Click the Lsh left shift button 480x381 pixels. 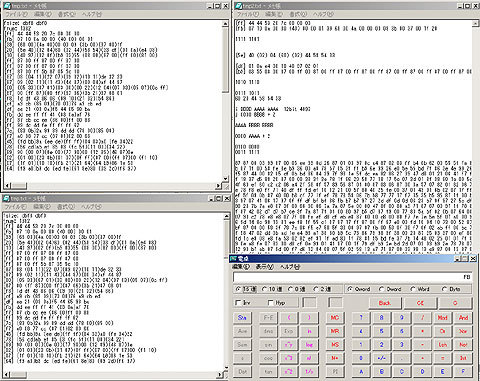443,345
